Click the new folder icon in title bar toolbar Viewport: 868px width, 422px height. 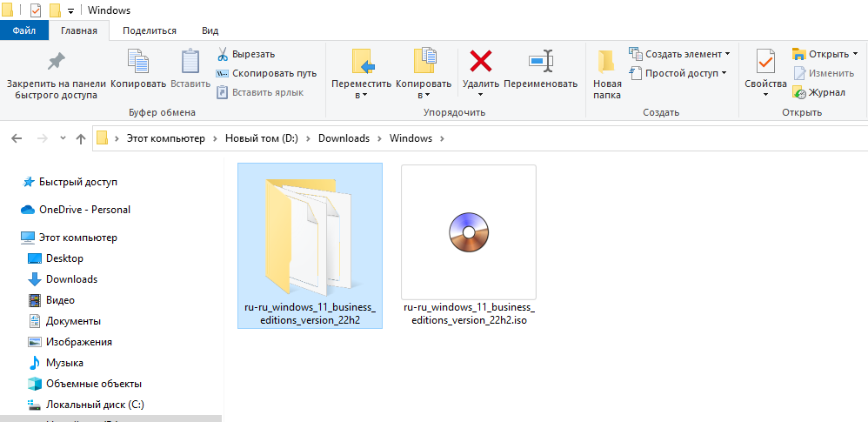coord(55,10)
